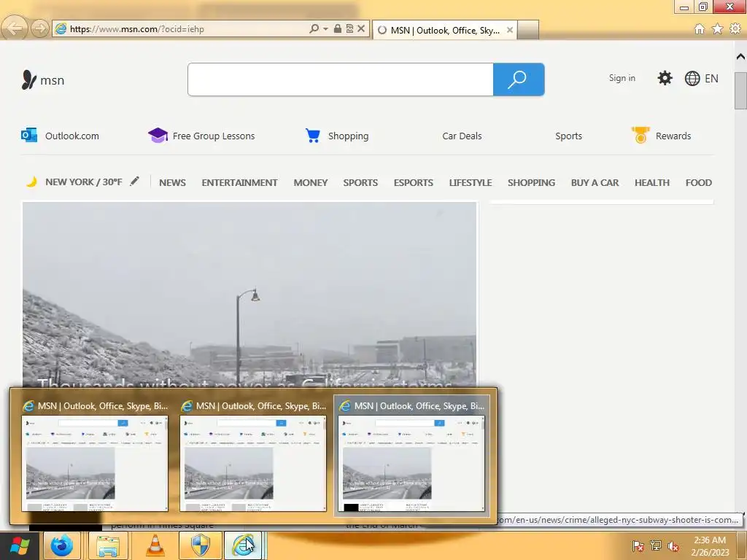The height and width of the screenshot is (560, 747).
Task: Open the Sports shortcut link
Action: 568,136
